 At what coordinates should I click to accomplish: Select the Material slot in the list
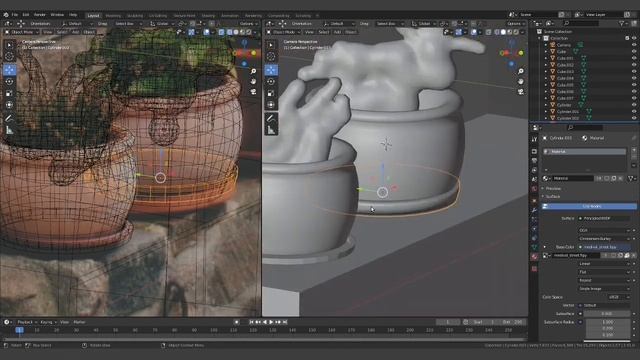tap(584, 151)
